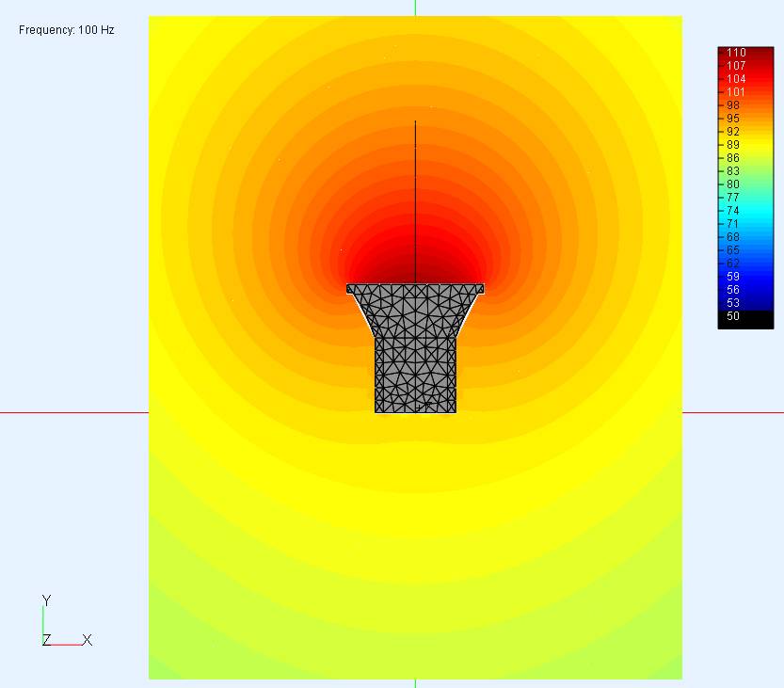
Task: Click the legend value 68
Action: click(733, 237)
